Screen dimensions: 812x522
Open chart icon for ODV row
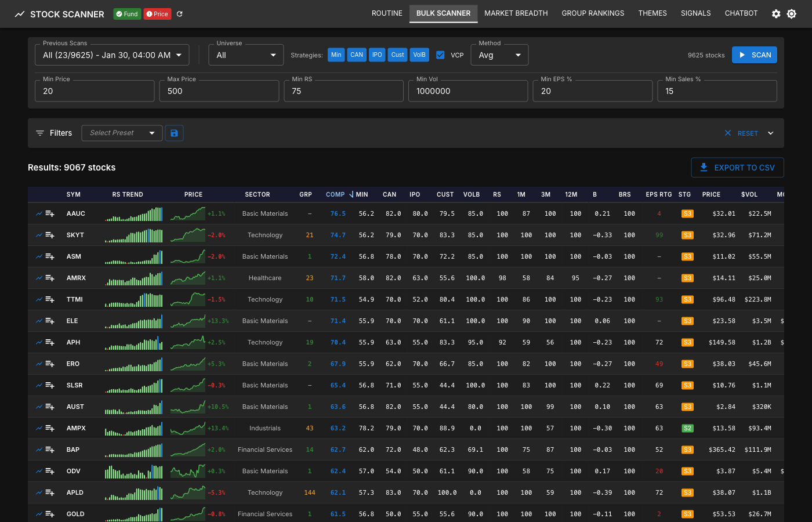pos(39,471)
